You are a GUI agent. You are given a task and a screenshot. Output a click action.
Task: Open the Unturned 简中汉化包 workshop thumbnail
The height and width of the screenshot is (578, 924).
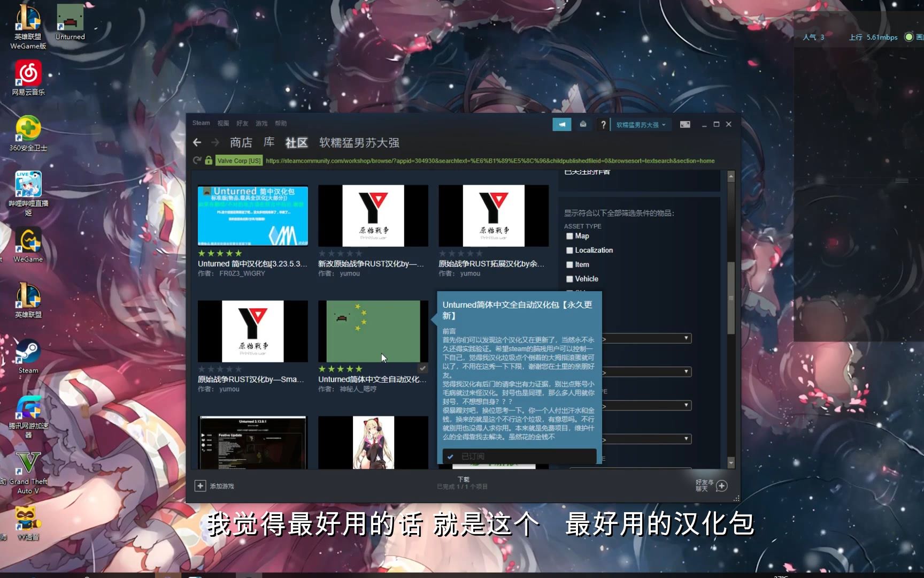252,215
